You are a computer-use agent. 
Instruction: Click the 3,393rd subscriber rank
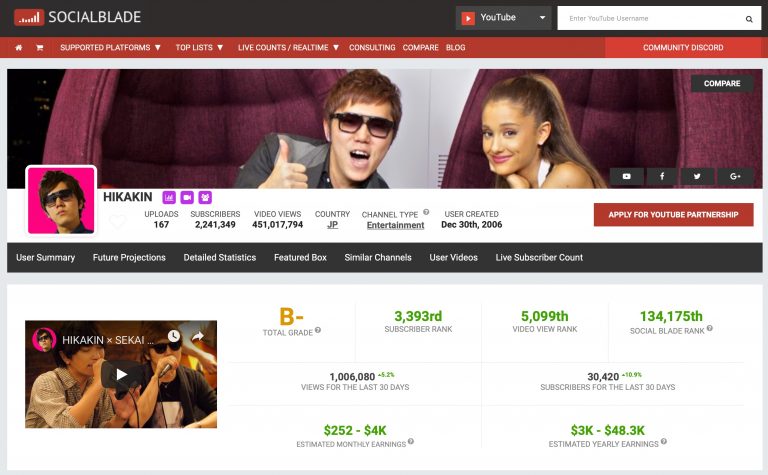418,316
